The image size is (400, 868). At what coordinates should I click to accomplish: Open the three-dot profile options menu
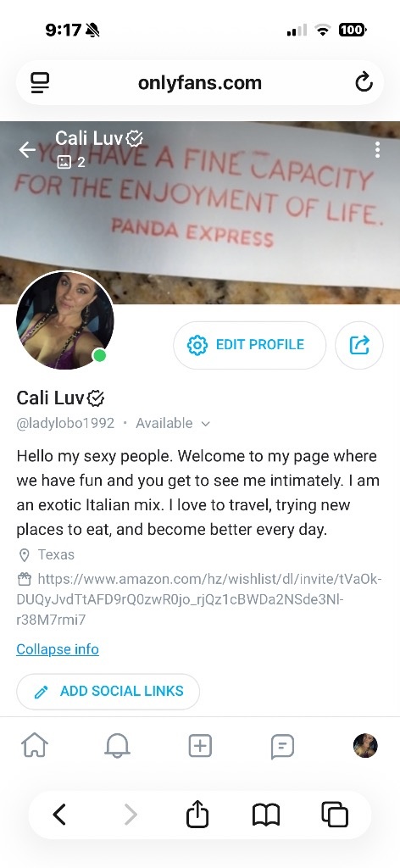click(x=377, y=149)
